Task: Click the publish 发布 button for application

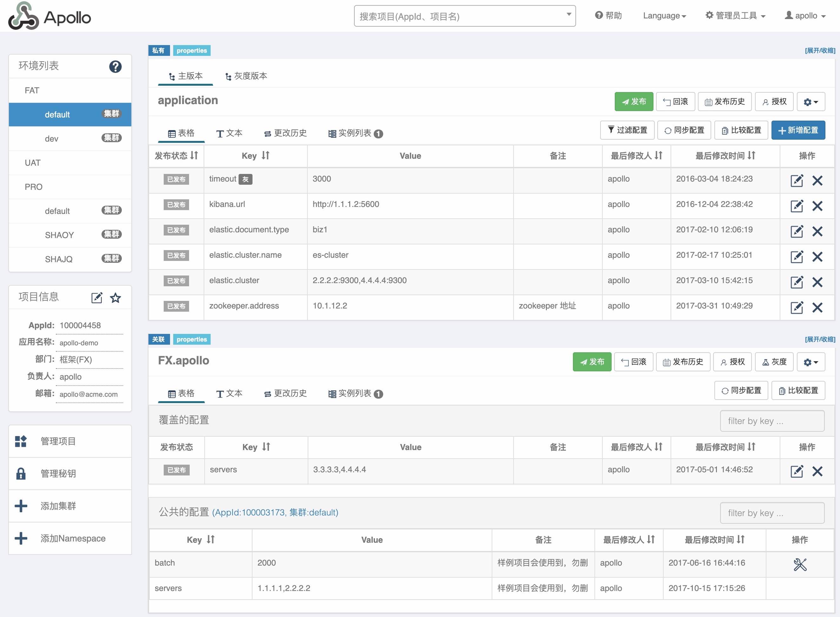Action: click(631, 102)
